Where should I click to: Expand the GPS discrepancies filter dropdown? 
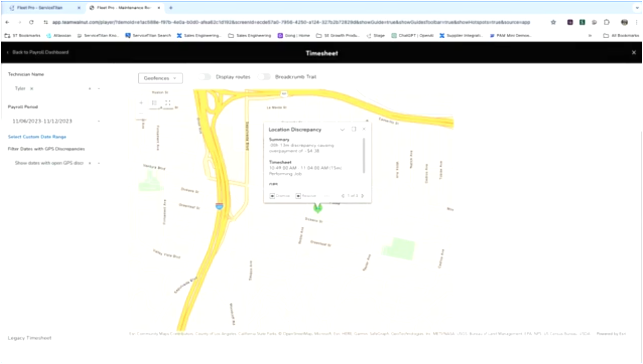(98, 163)
